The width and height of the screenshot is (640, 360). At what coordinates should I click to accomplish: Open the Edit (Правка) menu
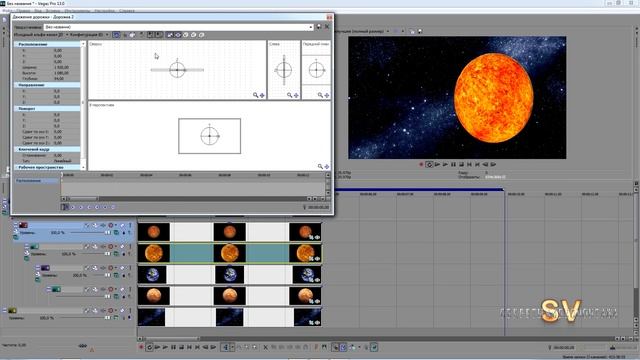point(22,11)
